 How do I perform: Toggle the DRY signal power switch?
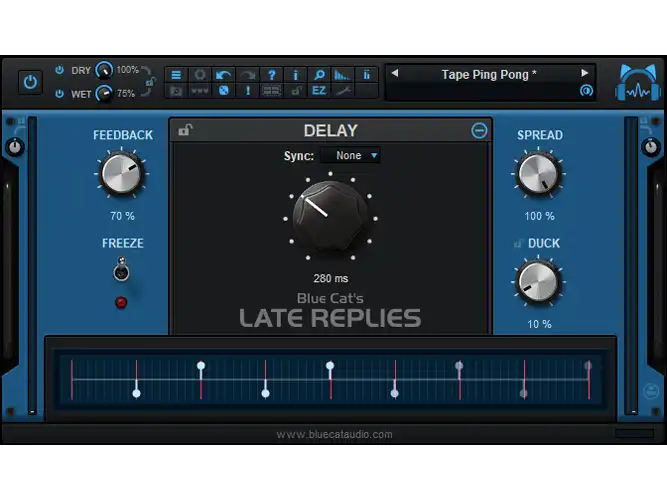coord(60,70)
